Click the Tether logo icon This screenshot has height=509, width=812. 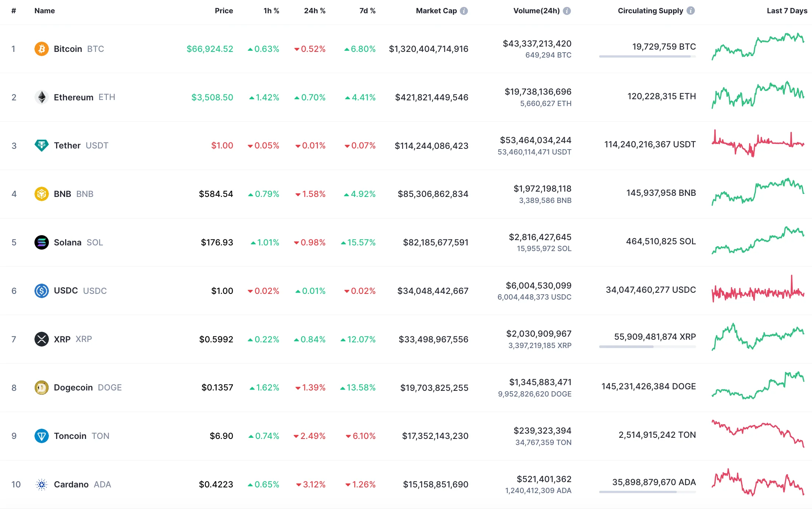pyautogui.click(x=41, y=145)
